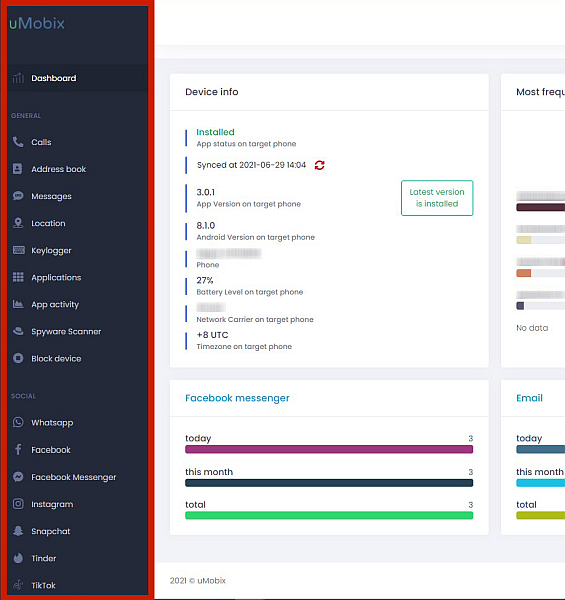This screenshot has height=600, width=565.
Task: Open the Dashboard menu item
Action: tap(77, 78)
